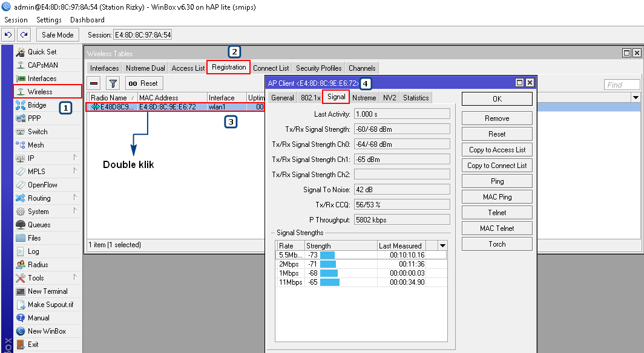Click the red minus remove button

(94, 83)
